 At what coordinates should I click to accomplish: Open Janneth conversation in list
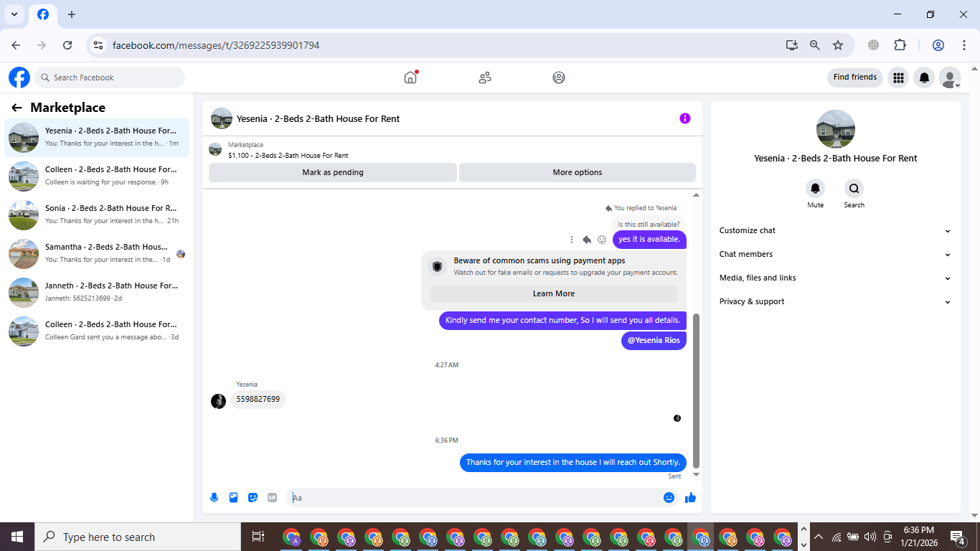click(x=97, y=292)
